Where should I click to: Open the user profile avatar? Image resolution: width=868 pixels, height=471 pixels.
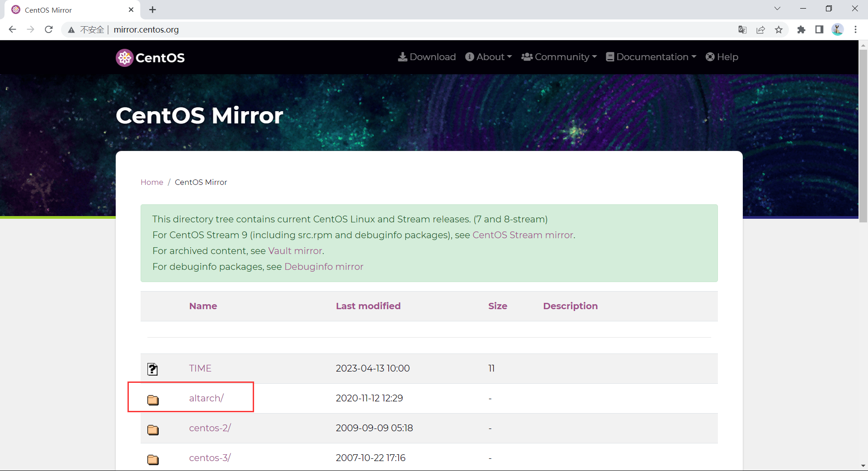[837, 30]
